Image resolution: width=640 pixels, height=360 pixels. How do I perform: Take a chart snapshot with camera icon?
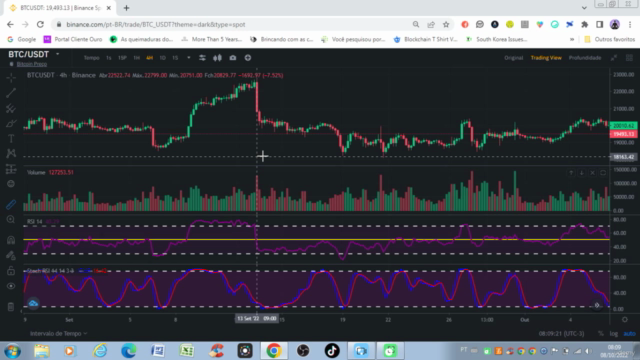[x=233, y=58]
